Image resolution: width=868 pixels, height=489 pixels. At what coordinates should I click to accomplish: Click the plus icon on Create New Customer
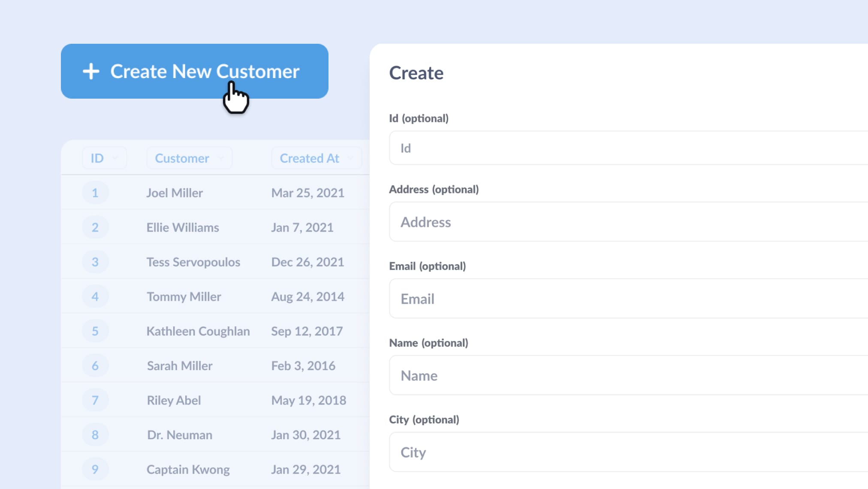click(x=91, y=71)
